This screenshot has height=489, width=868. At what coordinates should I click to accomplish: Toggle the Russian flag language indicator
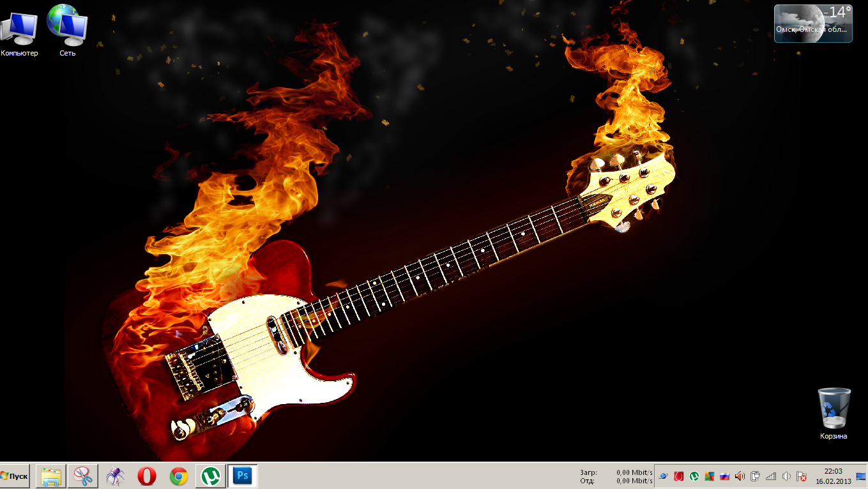725,476
